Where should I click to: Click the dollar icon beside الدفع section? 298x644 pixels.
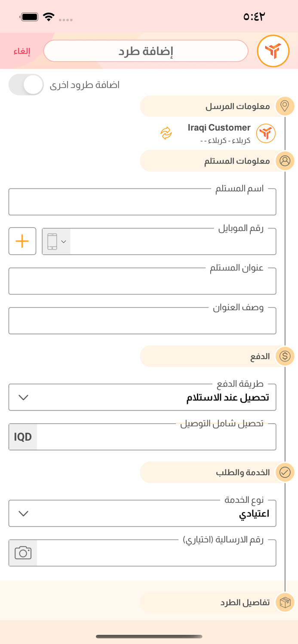(x=285, y=356)
